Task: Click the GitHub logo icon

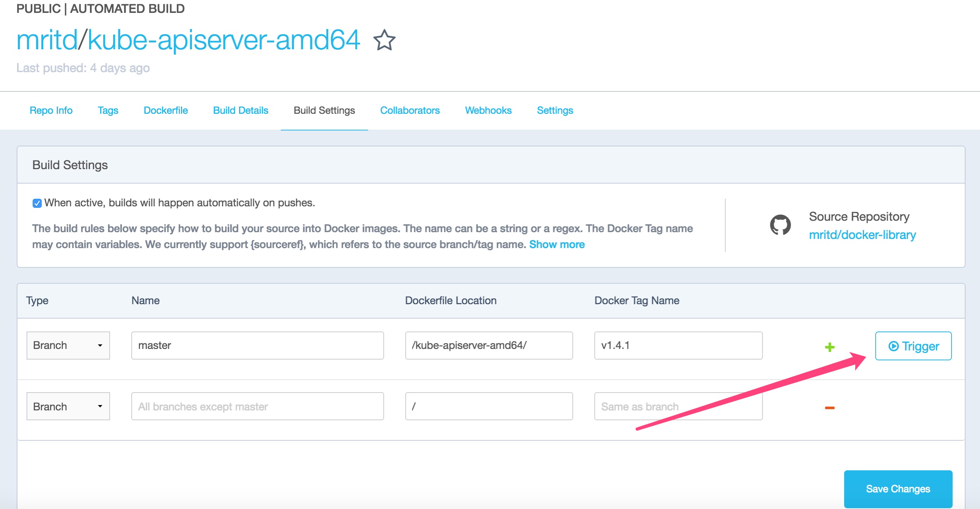Action: [780, 225]
